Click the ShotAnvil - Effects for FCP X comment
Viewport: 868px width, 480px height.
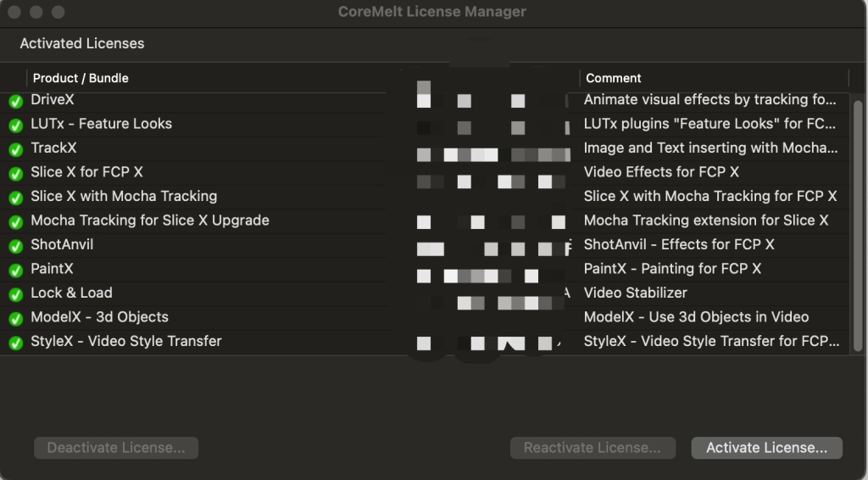pos(678,244)
